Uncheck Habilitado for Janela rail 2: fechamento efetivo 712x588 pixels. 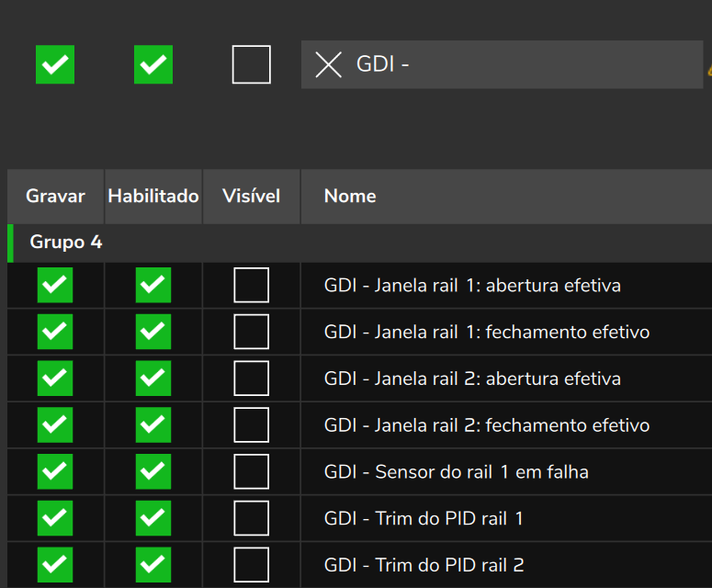153,425
